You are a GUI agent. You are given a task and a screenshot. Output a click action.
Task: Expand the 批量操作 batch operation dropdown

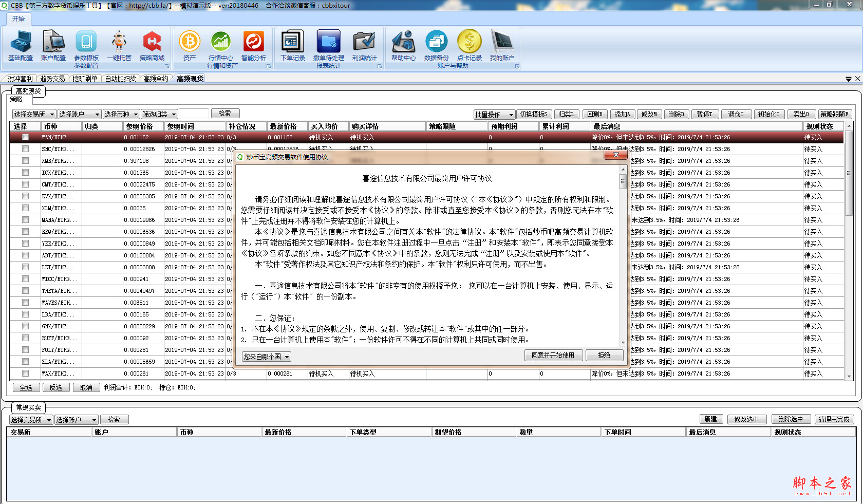(494, 115)
